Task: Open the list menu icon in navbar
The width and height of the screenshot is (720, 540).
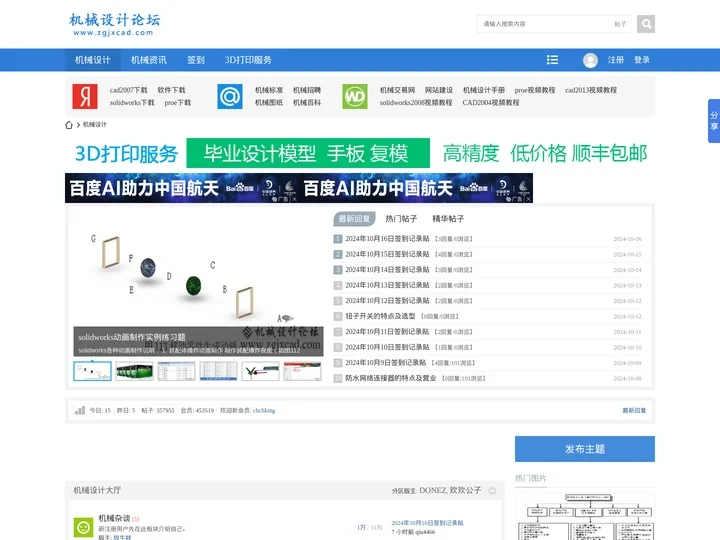Action: (552, 60)
